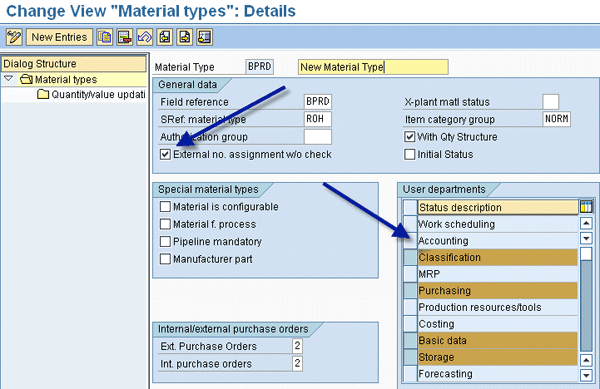
Task: Check the Material f. process box
Action: click(x=165, y=224)
